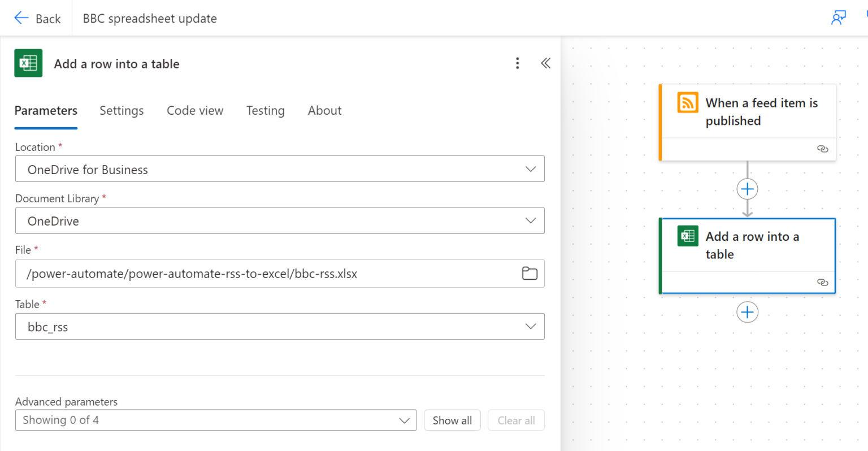Select the 'When a feed item is published' card
Image resolution: width=868 pixels, height=451 pixels.
pyautogui.click(x=748, y=122)
